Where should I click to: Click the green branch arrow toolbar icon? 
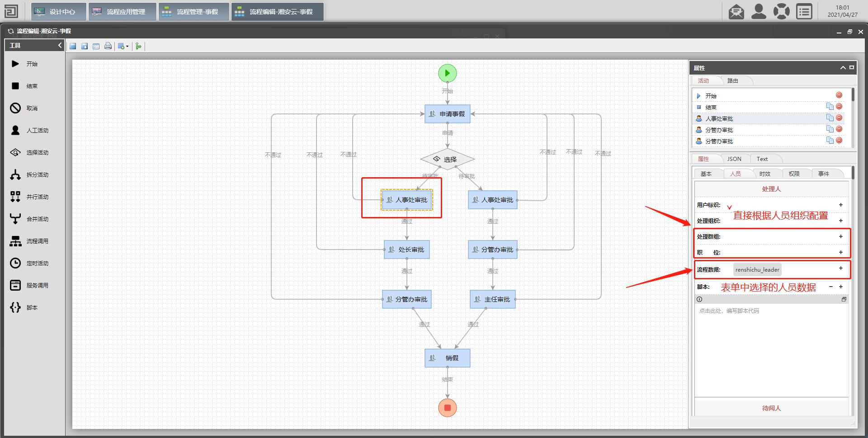(x=138, y=46)
